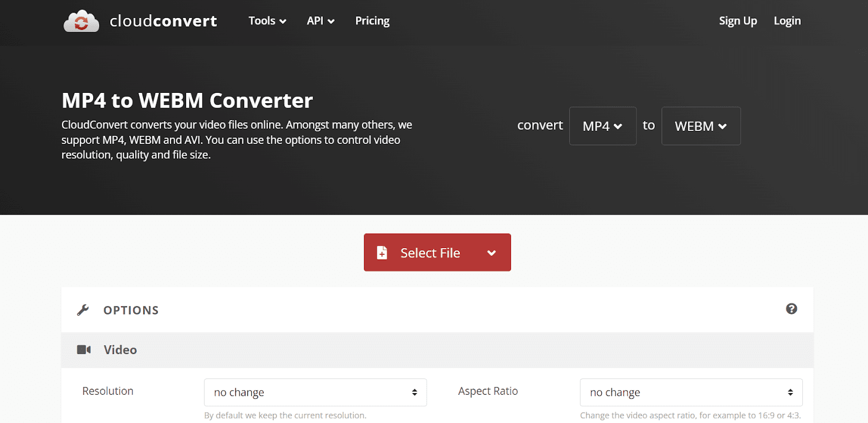Open the MP4 source format dropdown
Viewport: 868px width, 423px height.
[x=603, y=126]
